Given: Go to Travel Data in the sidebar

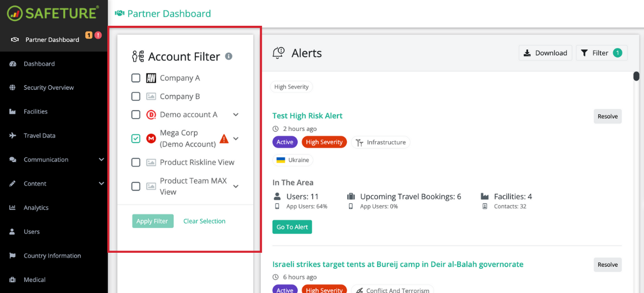Looking at the screenshot, I should click(x=39, y=136).
